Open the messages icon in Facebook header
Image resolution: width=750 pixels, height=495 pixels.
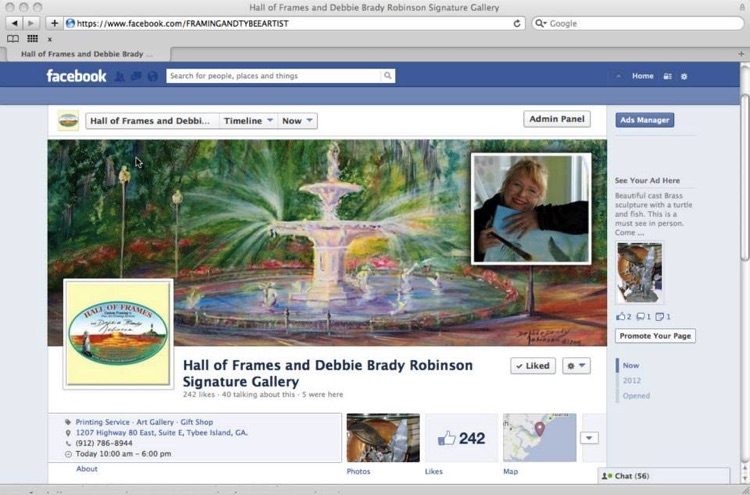(136, 76)
